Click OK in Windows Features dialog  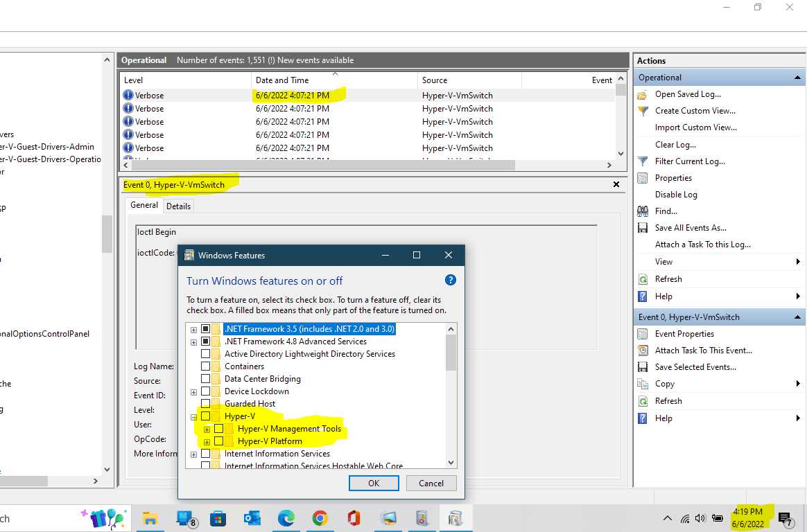click(374, 484)
